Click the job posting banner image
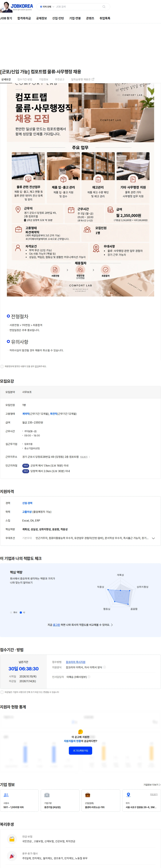Screen dimensions: 161x868 coord(80,190)
